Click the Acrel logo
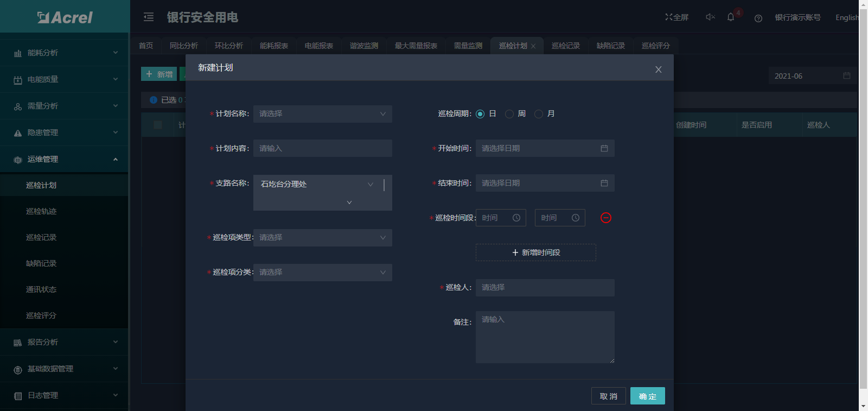Viewport: 868px width, 411px height. [x=65, y=17]
